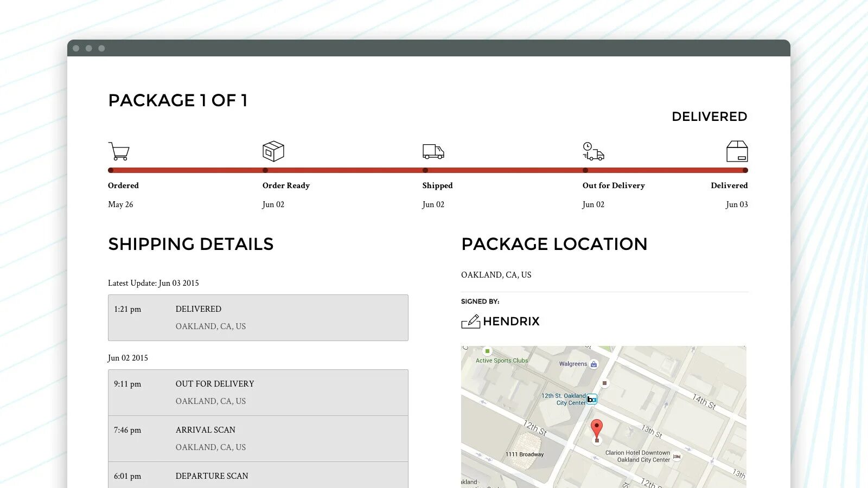Image resolution: width=868 pixels, height=488 pixels.
Task: Click the PACKAGE LOCATION heading
Action: (x=554, y=244)
